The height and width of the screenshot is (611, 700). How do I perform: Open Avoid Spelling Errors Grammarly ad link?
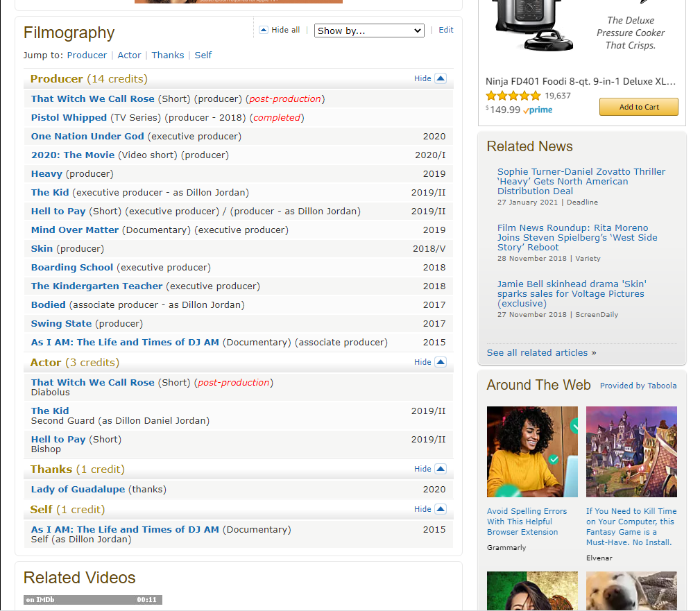(527, 522)
